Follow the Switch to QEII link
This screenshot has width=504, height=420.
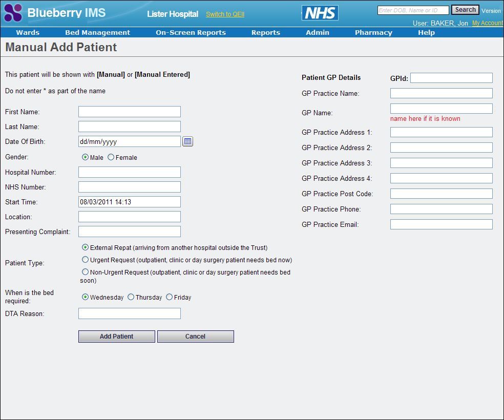tap(224, 14)
